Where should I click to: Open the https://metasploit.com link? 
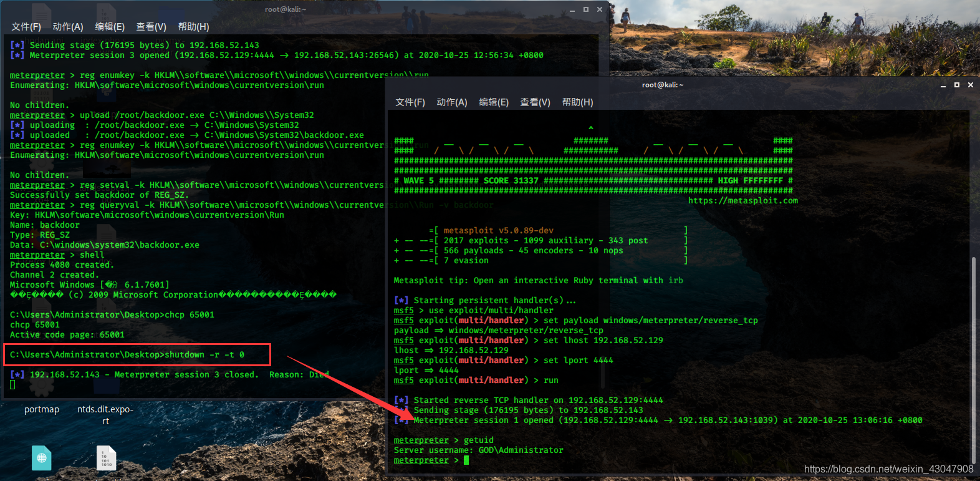(743, 200)
